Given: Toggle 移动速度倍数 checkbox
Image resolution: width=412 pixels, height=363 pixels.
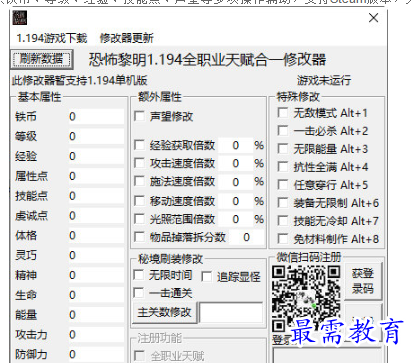Looking at the screenshot, I should click(139, 201).
